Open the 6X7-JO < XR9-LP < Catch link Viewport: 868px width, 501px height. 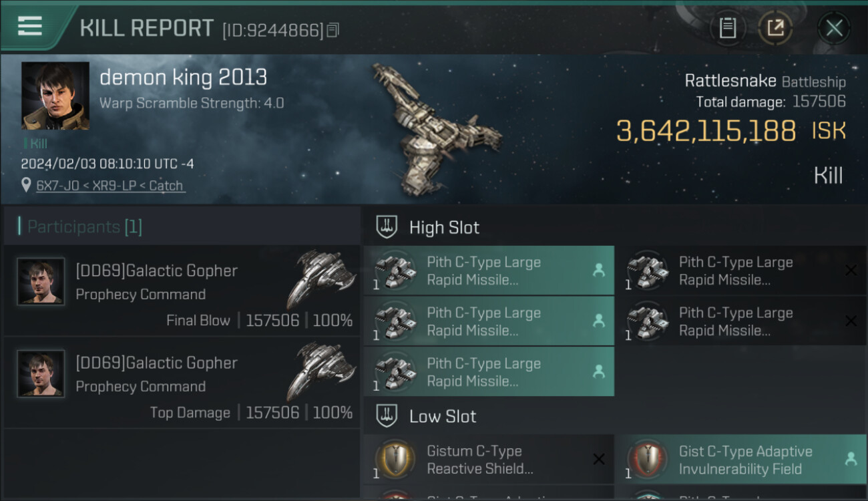click(x=110, y=186)
